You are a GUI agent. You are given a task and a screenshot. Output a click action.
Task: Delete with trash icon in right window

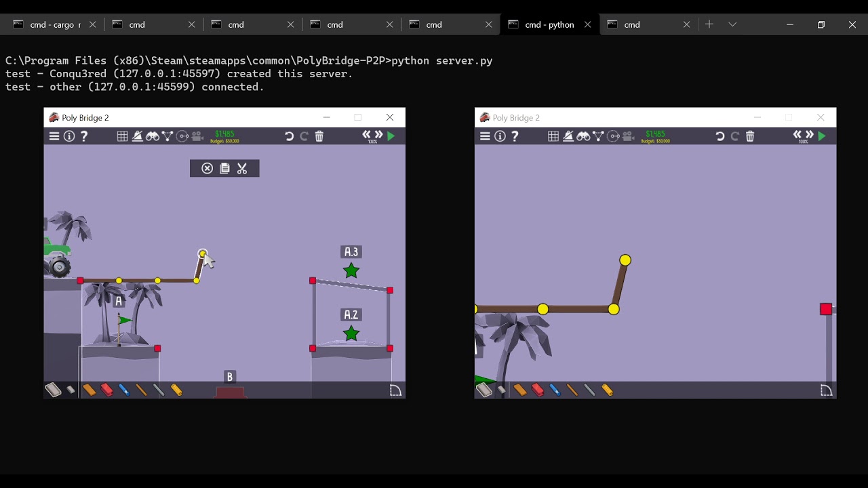pyautogui.click(x=750, y=136)
